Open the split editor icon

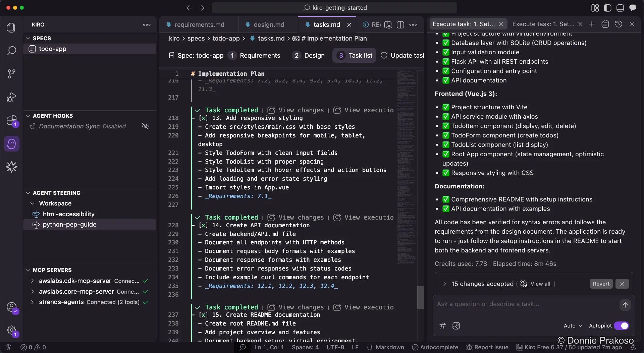point(401,24)
